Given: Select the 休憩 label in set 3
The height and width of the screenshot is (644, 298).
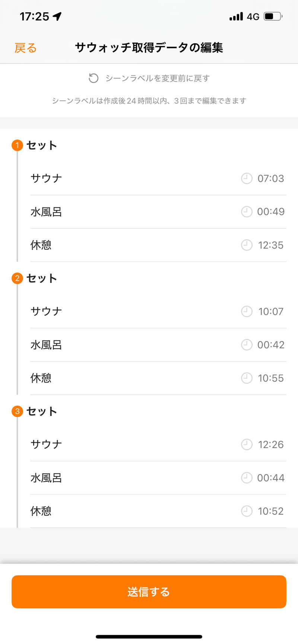Looking at the screenshot, I should [x=41, y=511].
